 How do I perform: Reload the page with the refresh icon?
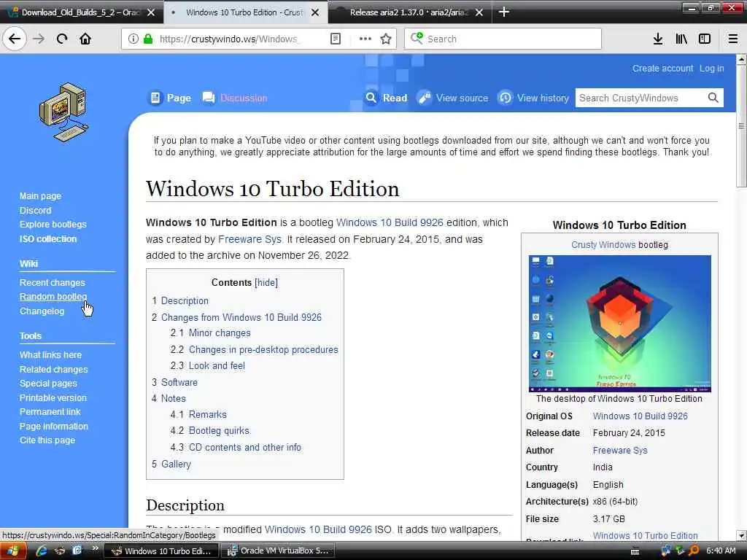[62, 39]
